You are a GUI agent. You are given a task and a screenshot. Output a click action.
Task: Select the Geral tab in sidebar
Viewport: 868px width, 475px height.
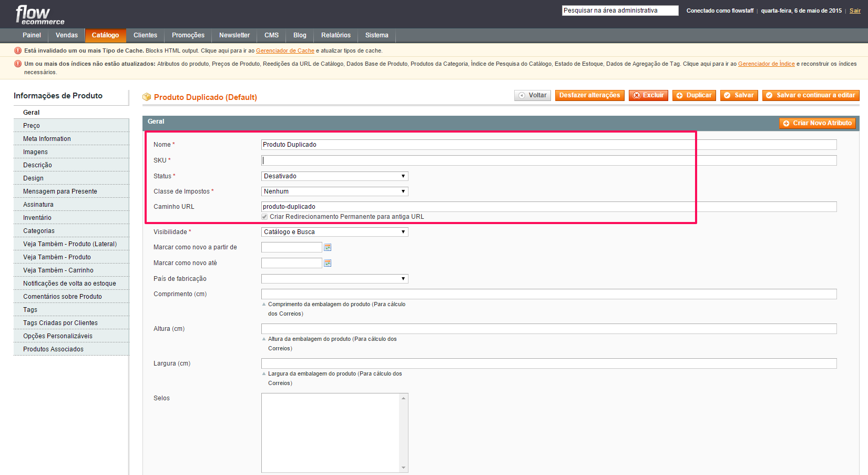71,113
